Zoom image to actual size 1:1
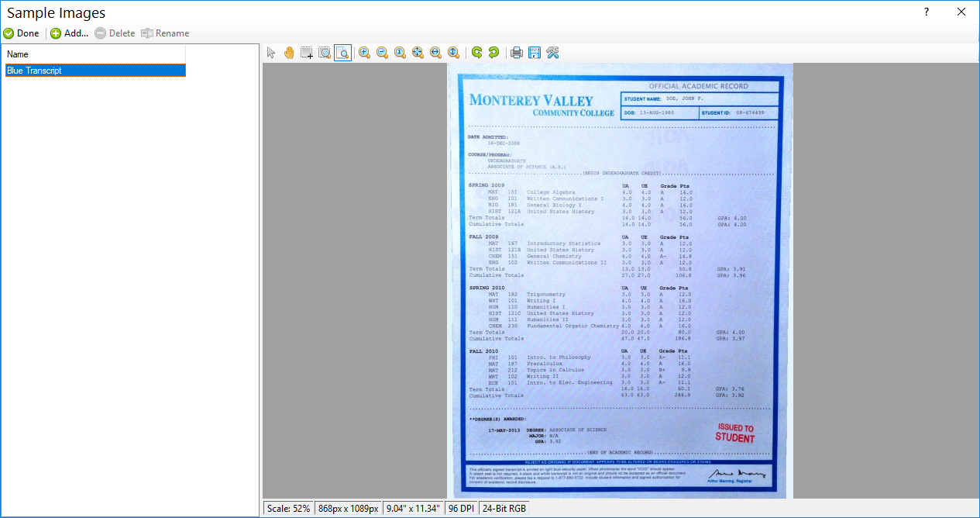The width and height of the screenshot is (980, 518). click(x=400, y=53)
